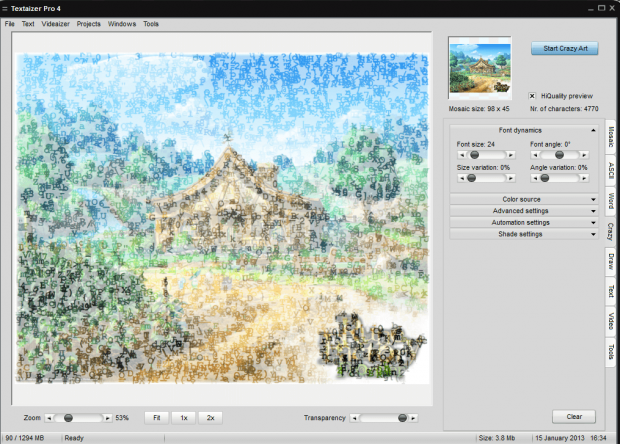Click the source image thumbnail
This screenshot has width=620, height=444.
[x=480, y=68]
